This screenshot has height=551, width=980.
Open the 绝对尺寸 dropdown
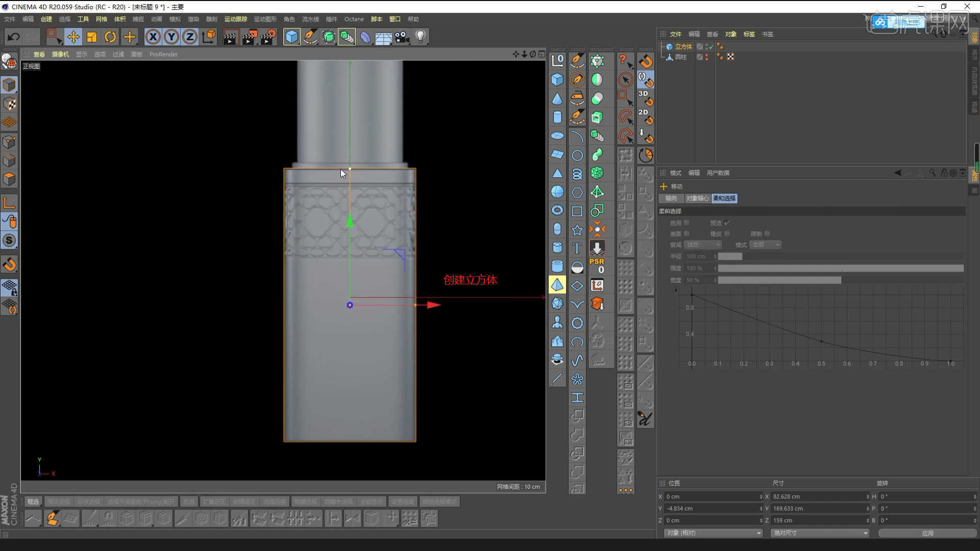click(x=820, y=533)
